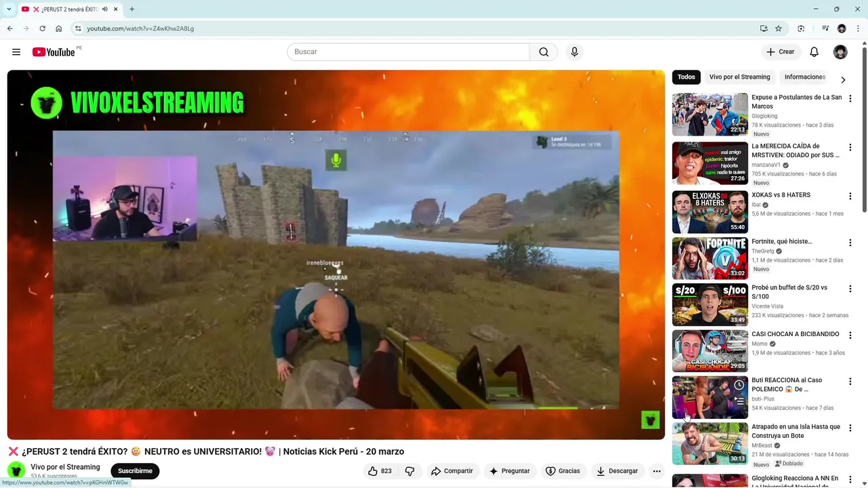Open the YouTube guide hamburger menu
The width and height of the screenshot is (868, 488).
(16, 52)
